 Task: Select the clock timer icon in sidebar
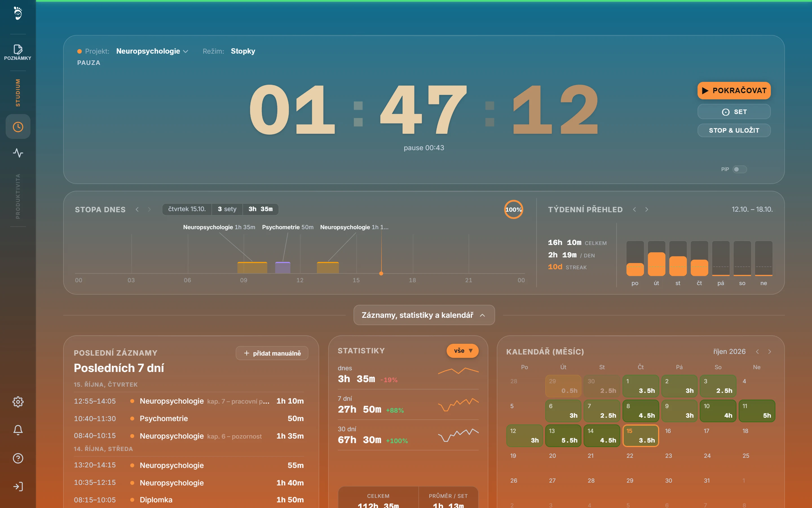18,127
